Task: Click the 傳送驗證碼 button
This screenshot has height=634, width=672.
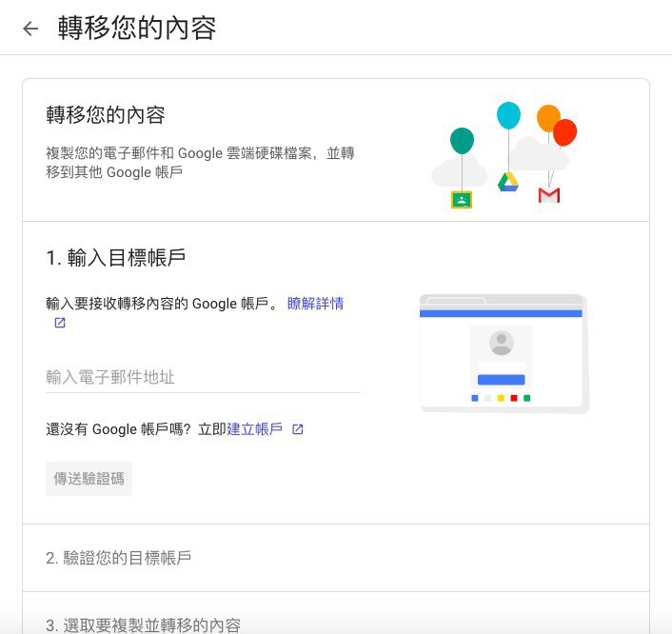Action: coord(89,479)
